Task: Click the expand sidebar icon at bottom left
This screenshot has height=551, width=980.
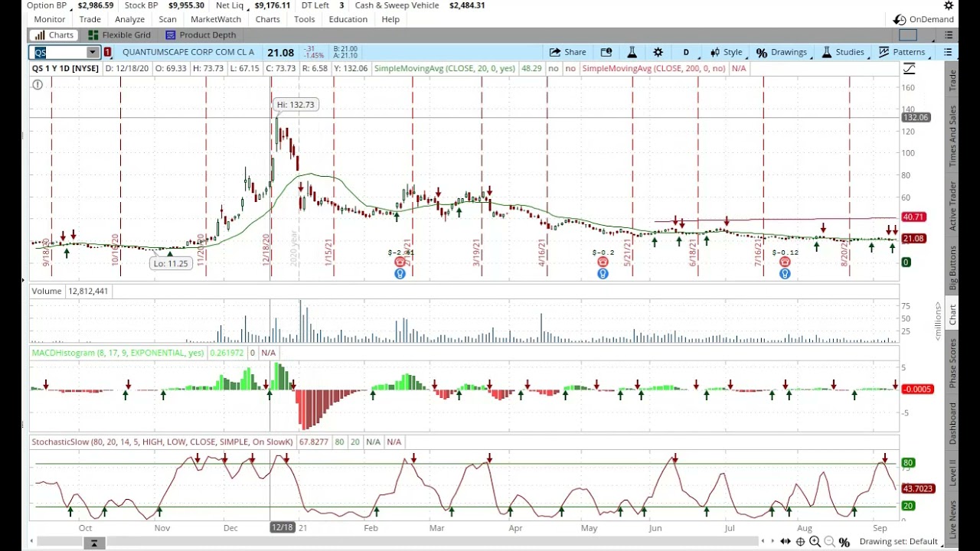Action: click(x=93, y=543)
